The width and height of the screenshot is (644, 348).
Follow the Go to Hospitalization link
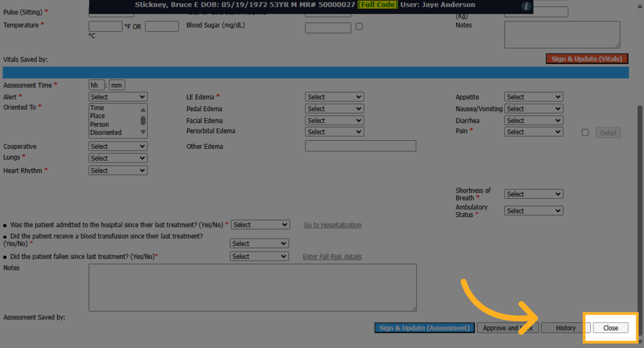click(x=332, y=225)
